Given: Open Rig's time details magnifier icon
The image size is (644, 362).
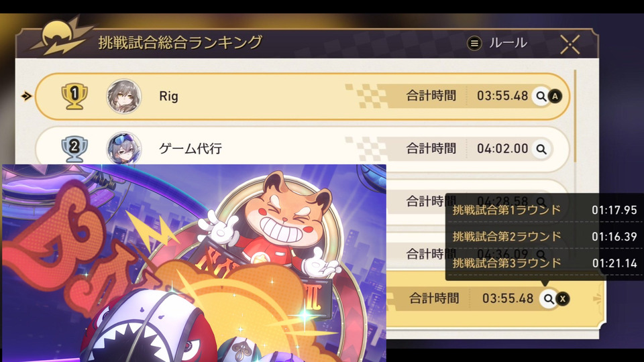Looking at the screenshot, I should (541, 97).
